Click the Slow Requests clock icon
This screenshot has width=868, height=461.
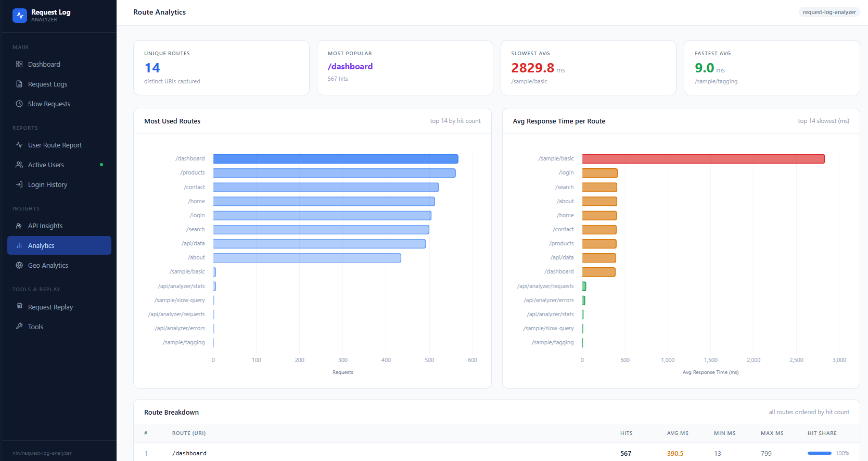(x=19, y=104)
